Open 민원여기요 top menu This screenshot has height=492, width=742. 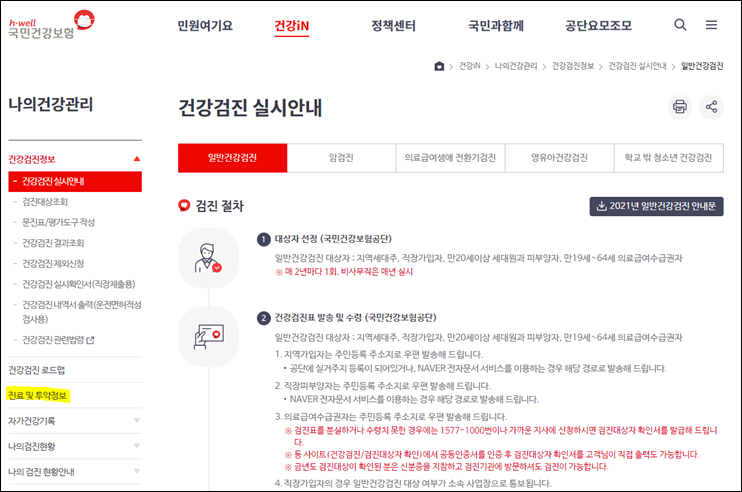pos(205,26)
